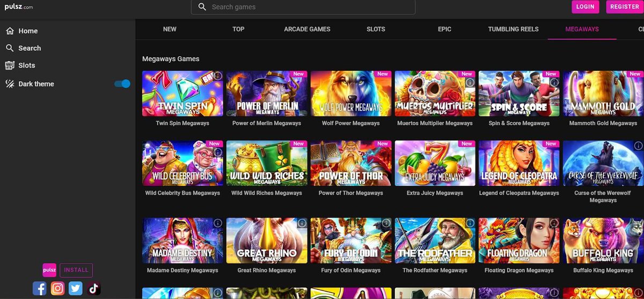This screenshot has width=644, height=299.
Task: Click the 'Curse of the Werewolf Megaways' text
Action: click(603, 196)
